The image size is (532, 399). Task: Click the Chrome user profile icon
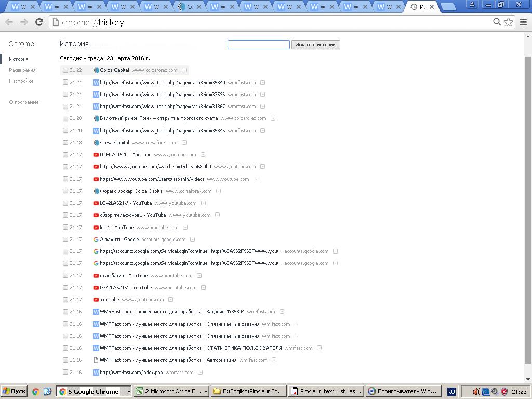pos(472,4)
